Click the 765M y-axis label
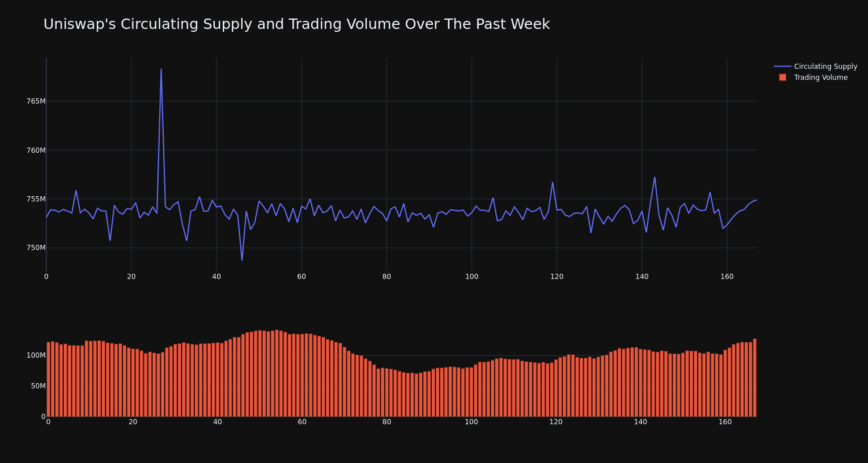Screen dimensions: 868x463 tap(36, 101)
